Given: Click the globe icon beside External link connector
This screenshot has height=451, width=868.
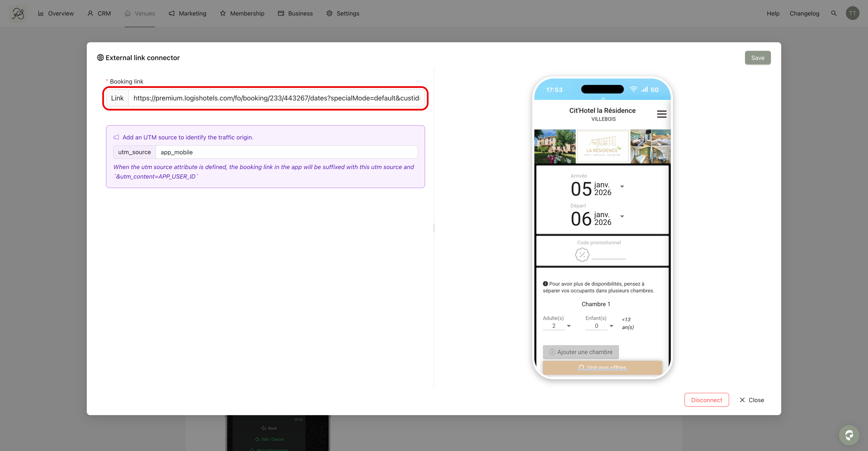Looking at the screenshot, I should (100, 58).
